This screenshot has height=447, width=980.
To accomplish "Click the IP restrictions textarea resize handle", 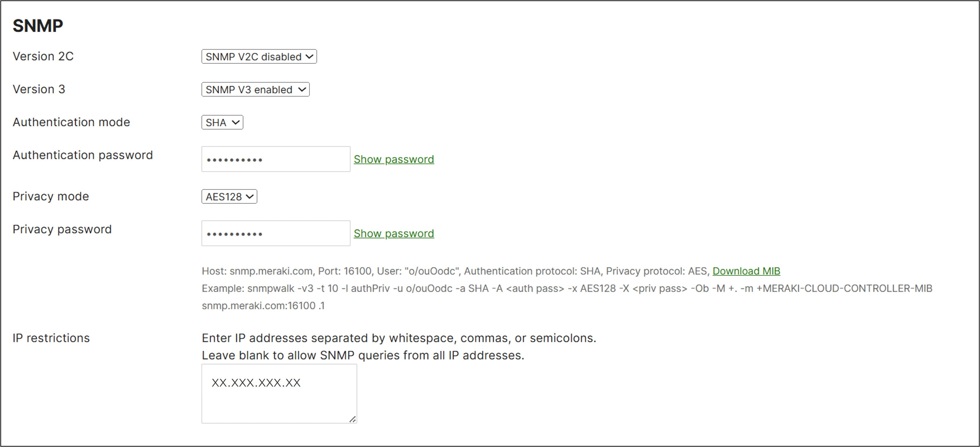I will (x=352, y=419).
